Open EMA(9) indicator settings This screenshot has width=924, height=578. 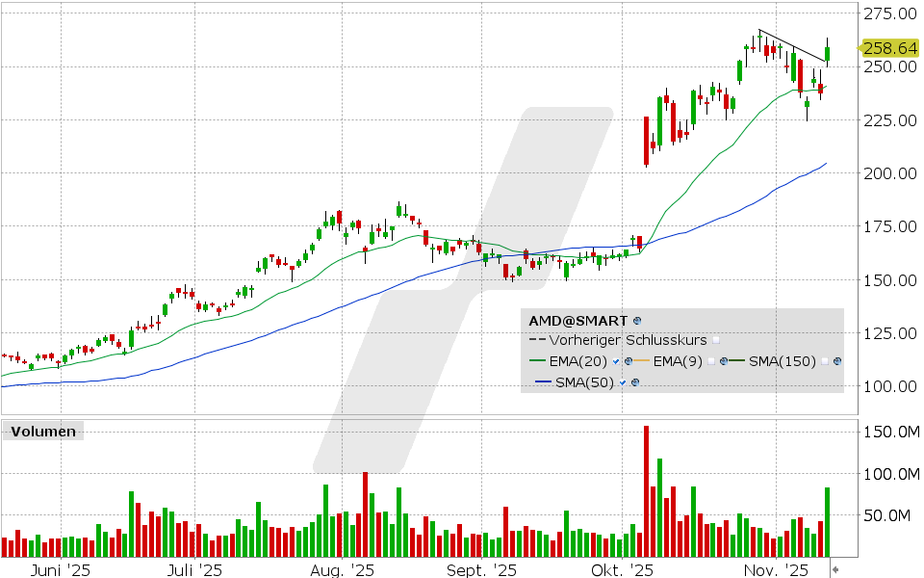click(723, 361)
